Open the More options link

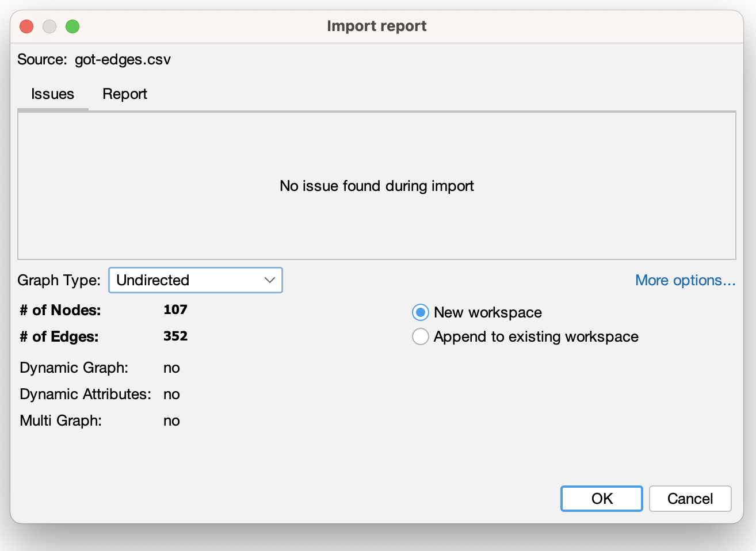685,280
